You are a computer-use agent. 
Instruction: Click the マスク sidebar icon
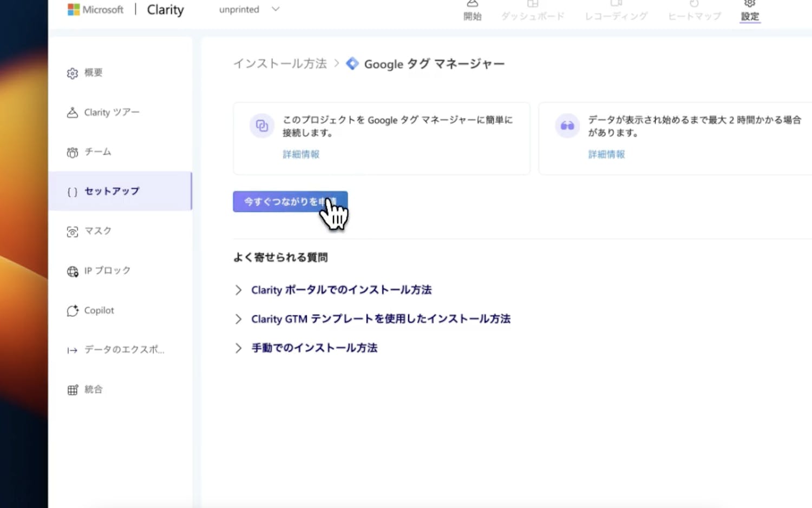tap(73, 232)
